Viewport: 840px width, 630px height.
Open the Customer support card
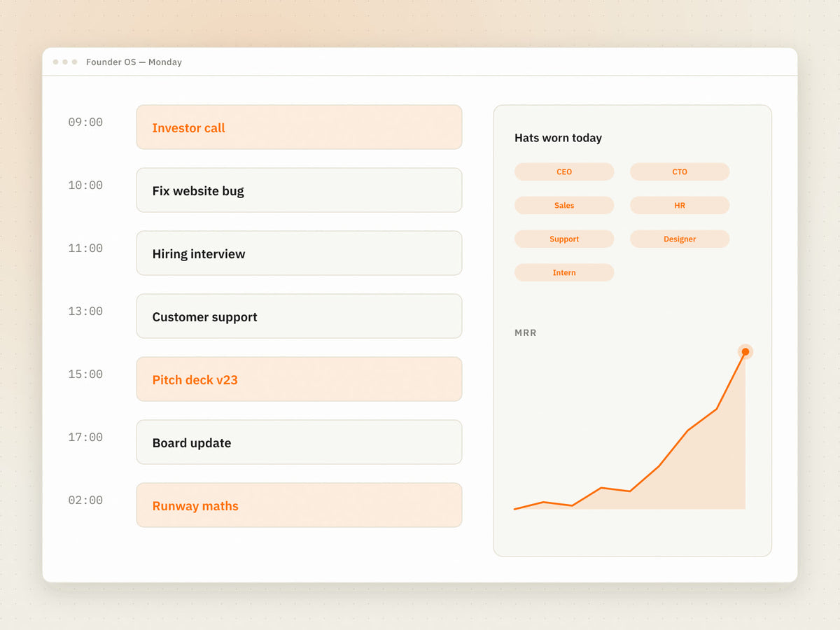(299, 316)
